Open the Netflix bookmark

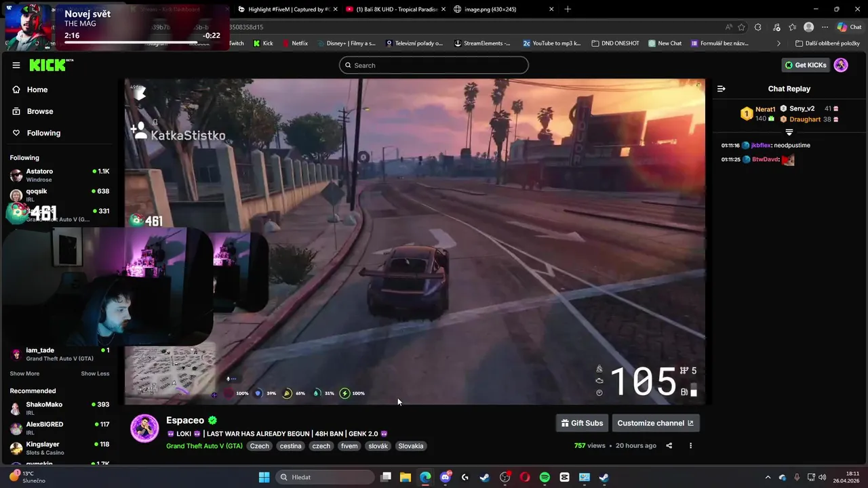tap(294, 43)
